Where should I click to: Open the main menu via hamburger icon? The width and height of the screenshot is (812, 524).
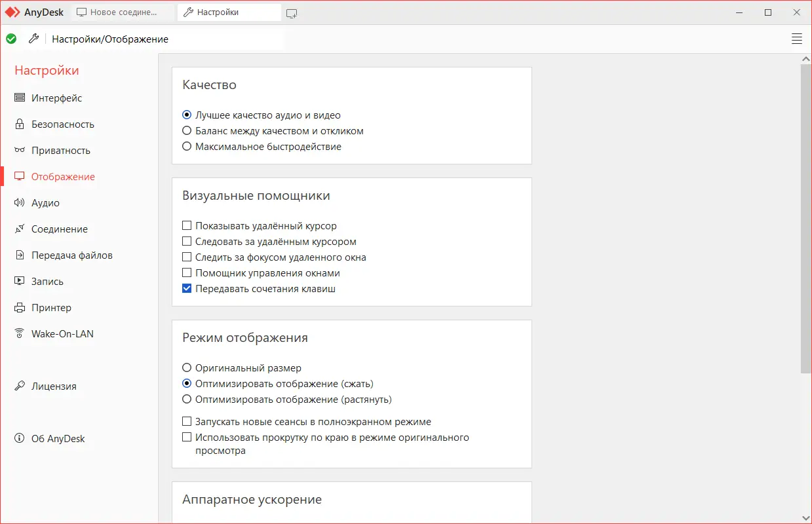tap(796, 39)
